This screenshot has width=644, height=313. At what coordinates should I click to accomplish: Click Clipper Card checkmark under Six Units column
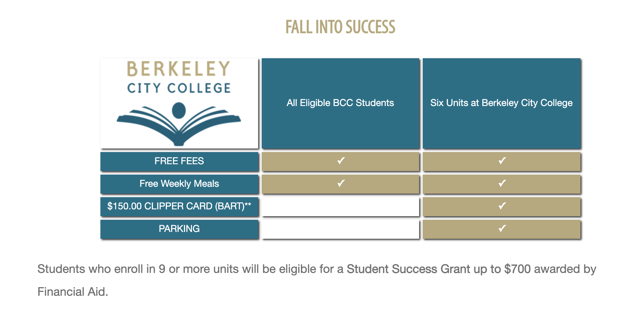[x=502, y=206]
